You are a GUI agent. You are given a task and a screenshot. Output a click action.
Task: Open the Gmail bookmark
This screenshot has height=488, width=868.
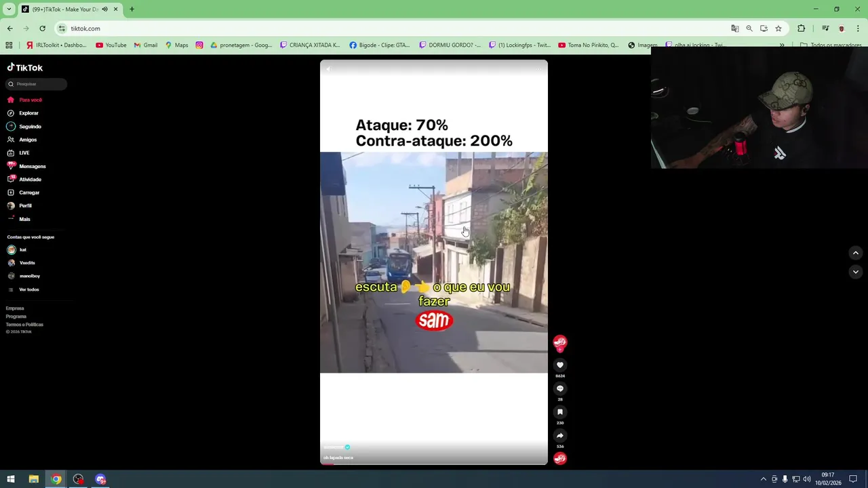145,45
